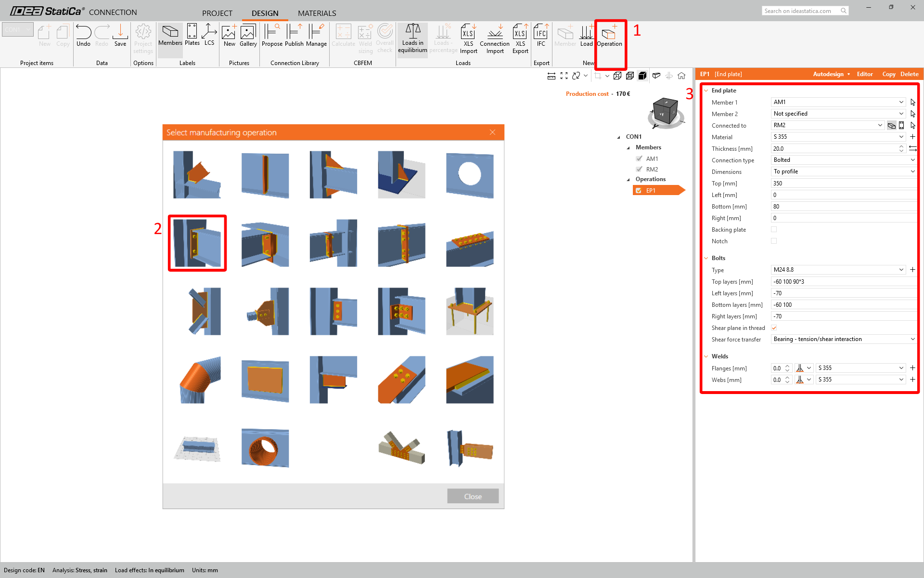The image size is (924, 578).
Task: Open the Connection type dropdown
Action: (843, 160)
